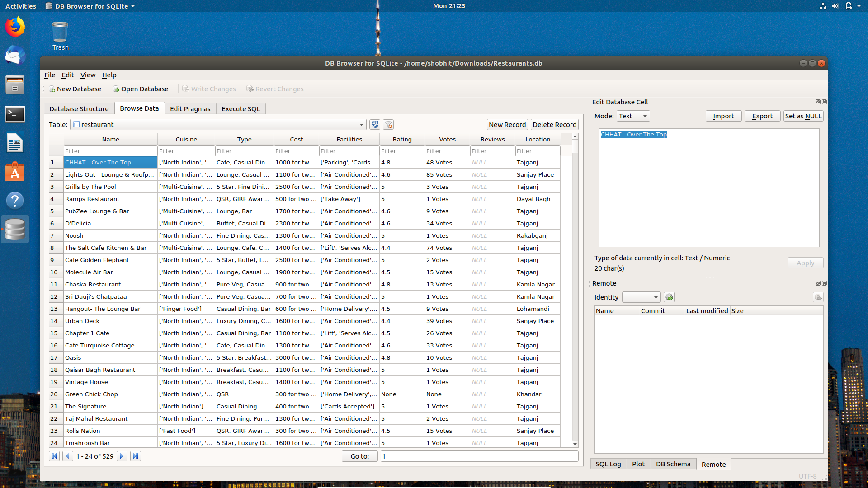Viewport: 868px width, 488px height.
Task: Jump to the last page of records
Action: 135,456
